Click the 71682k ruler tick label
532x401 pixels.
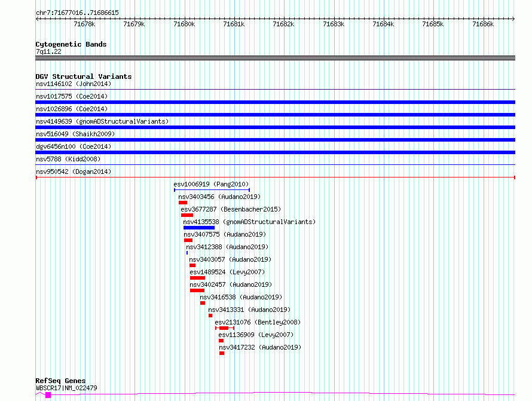pyautogui.click(x=284, y=24)
